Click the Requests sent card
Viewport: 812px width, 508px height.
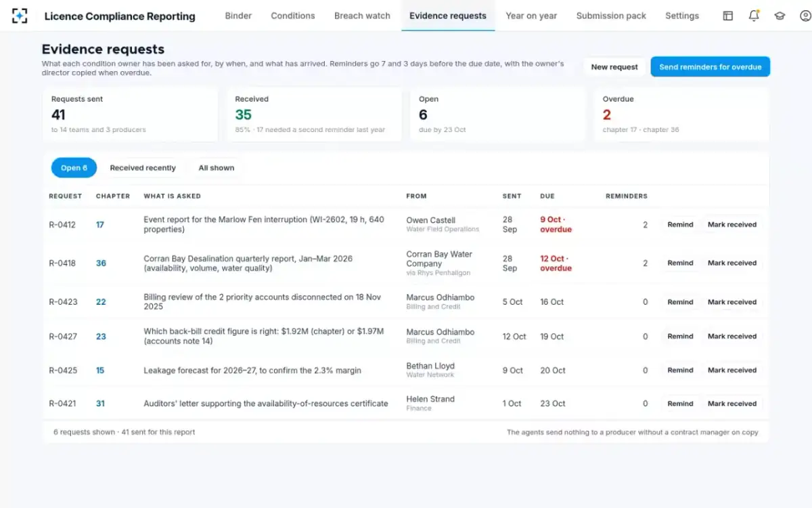(130, 114)
